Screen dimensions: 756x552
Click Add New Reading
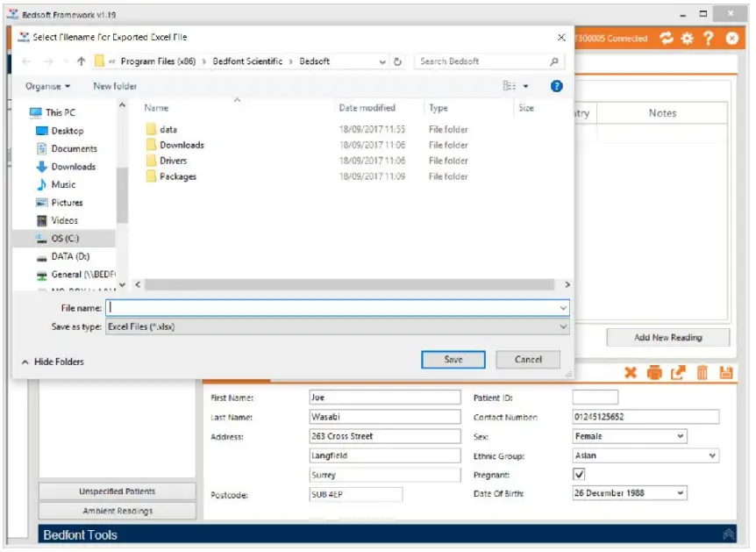[x=668, y=337]
